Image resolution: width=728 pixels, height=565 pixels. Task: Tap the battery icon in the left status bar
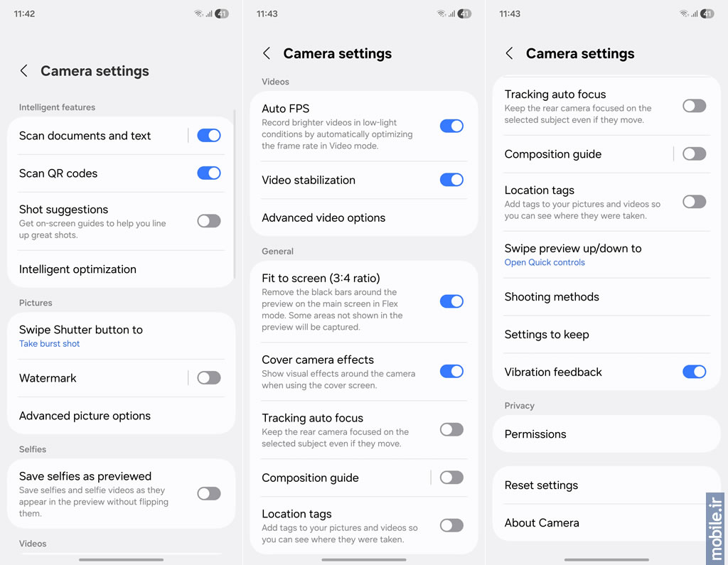point(222,14)
